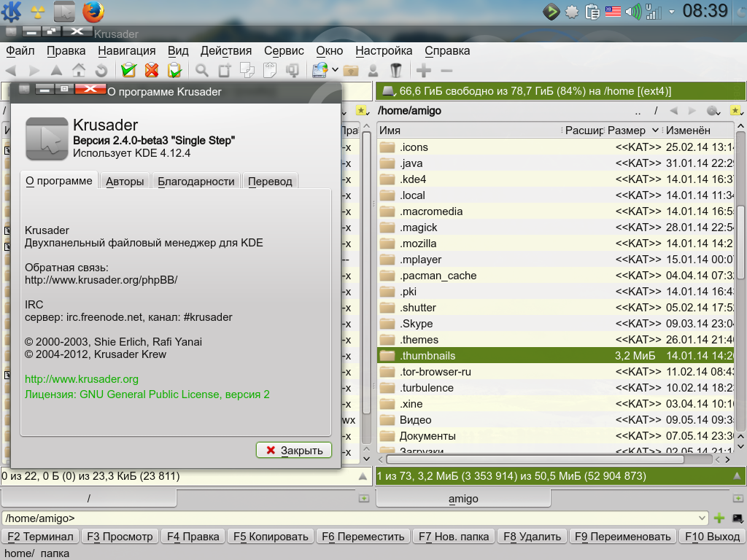Click the amigo panel tab
The width and height of the screenshot is (747, 560).
pos(463,499)
